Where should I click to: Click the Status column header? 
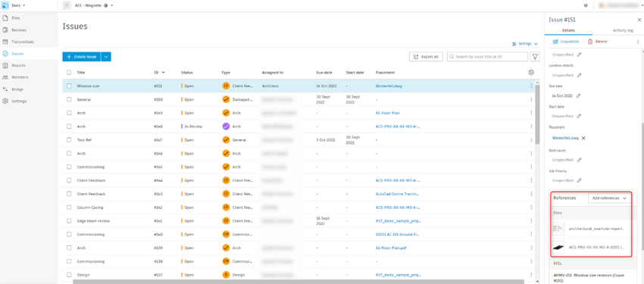tap(186, 73)
